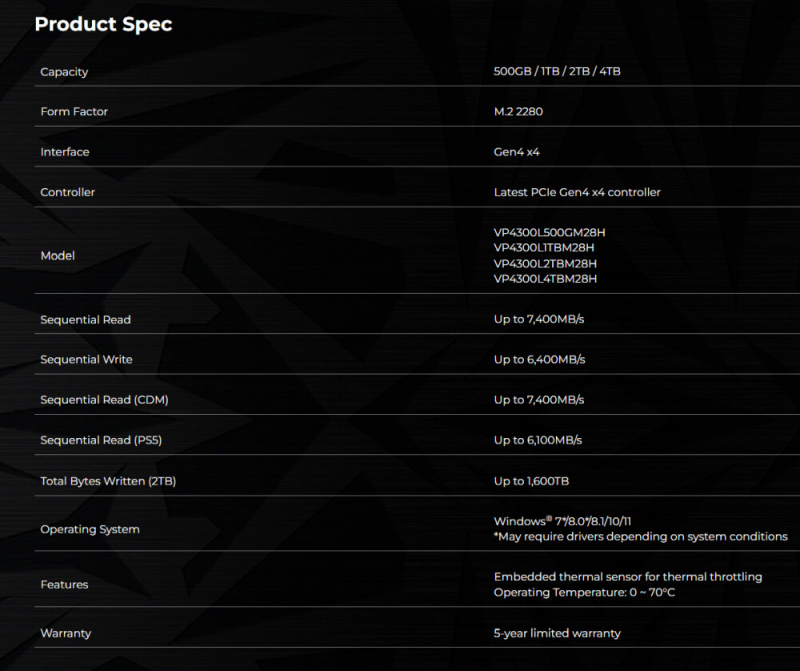
Task: Select the Up to 1,600TB value
Action: pyautogui.click(x=531, y=481)
